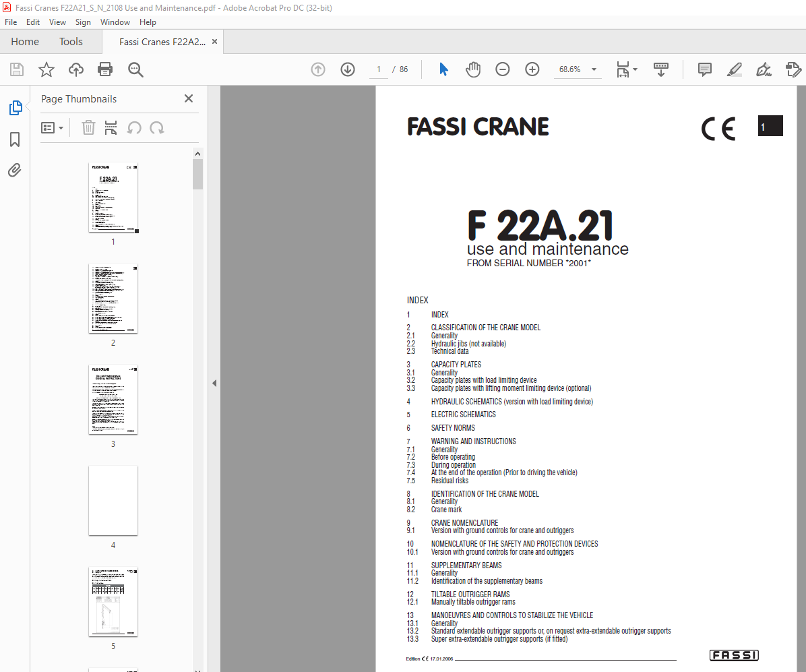The width and height of the screenshot is (806, 672).
Task: Open the Window menu
Action: coord(115,22)
